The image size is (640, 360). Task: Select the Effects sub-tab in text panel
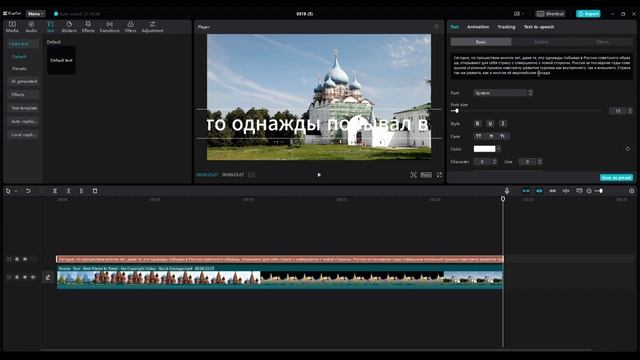(602, 42)
